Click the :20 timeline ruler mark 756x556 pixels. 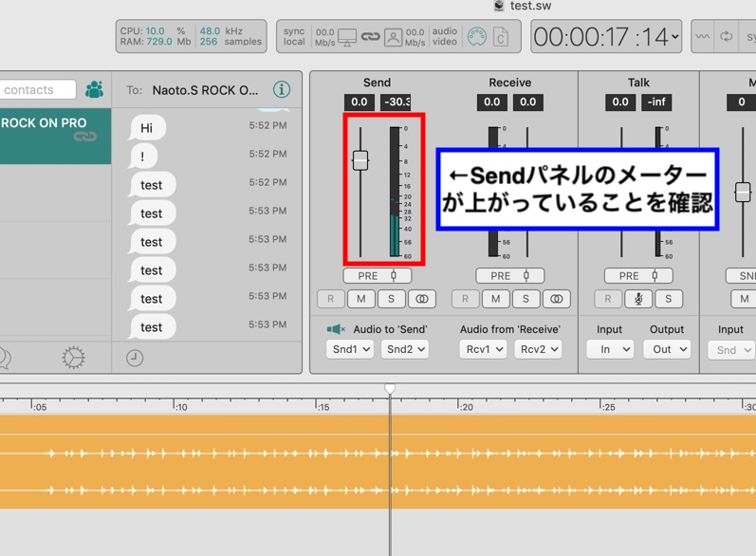click(467, 407)
